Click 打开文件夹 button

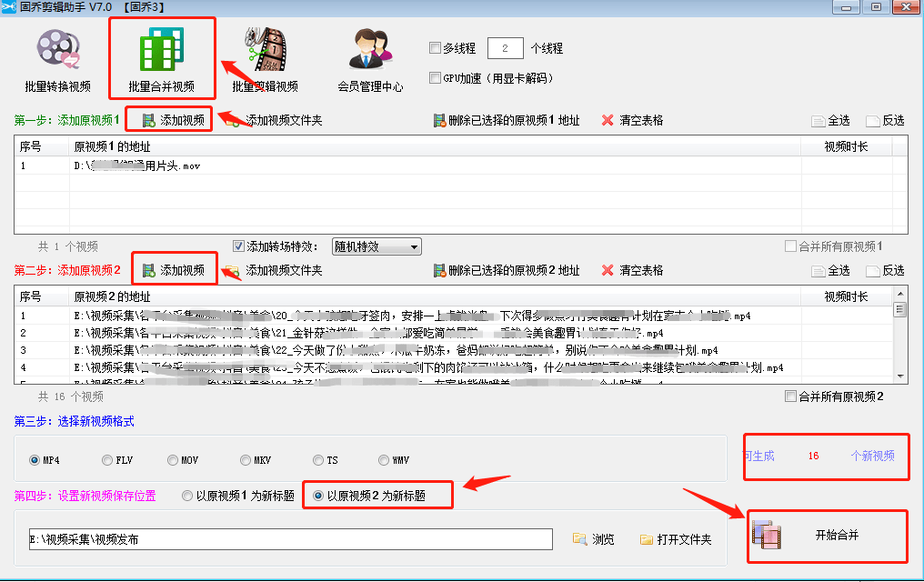677,539
